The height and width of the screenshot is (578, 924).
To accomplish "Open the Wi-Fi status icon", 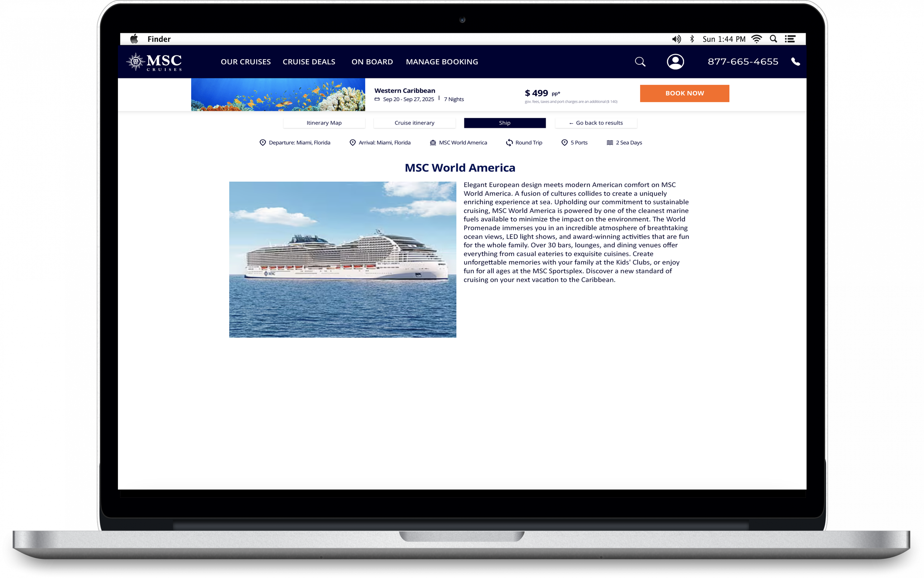I will coord(756,39).
